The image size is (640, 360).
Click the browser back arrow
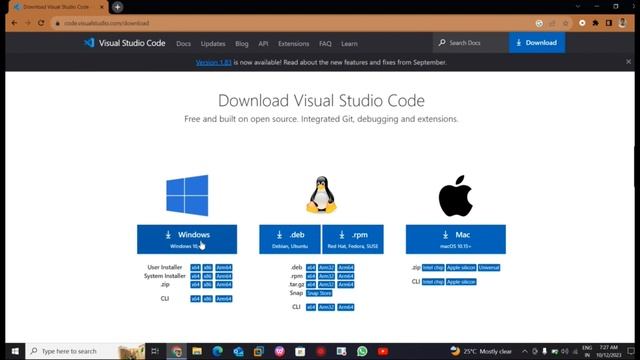pyautogui.click(x=14, y=23)
